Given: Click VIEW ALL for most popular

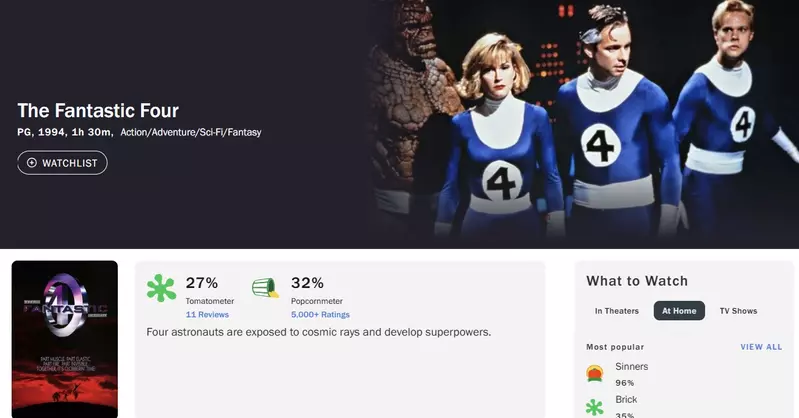Looking at the screenshot, I should tap(761, 347).
